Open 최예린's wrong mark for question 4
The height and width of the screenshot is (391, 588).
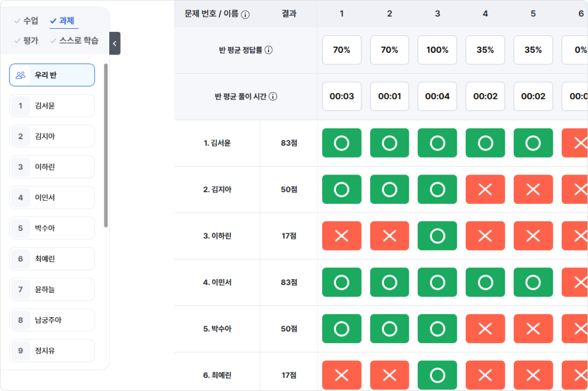[485, 375]
